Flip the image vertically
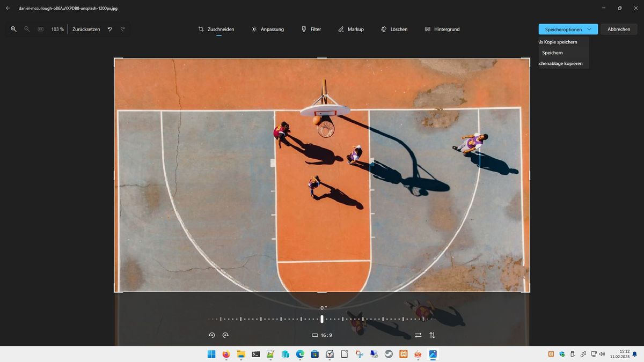Image resolution: width=644 pixels, height=362 pixels. pos(433,335)
